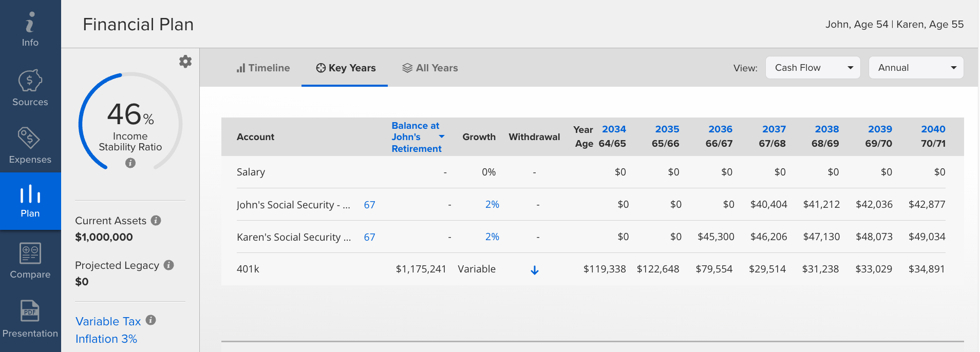Screen dimensions: 980x352
Task: Click info icon under Income Stability Ratio
Action: coord(130,163)
